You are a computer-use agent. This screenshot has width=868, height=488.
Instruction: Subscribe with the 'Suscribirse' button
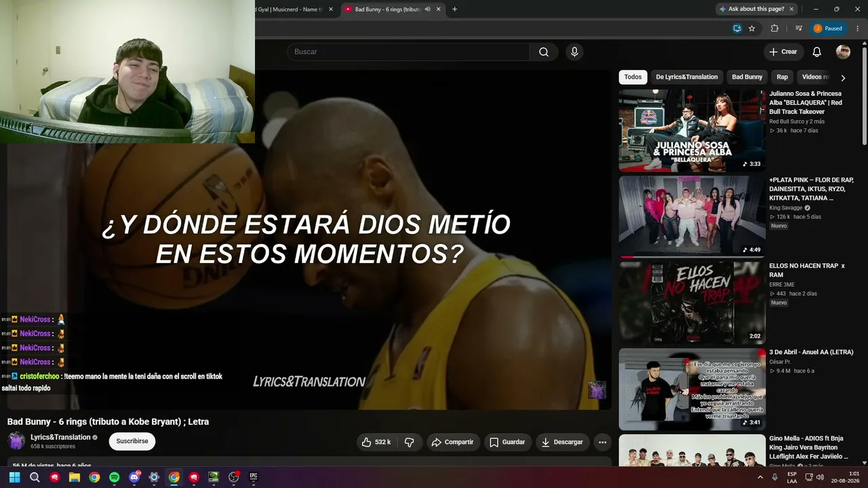[132, 441]
